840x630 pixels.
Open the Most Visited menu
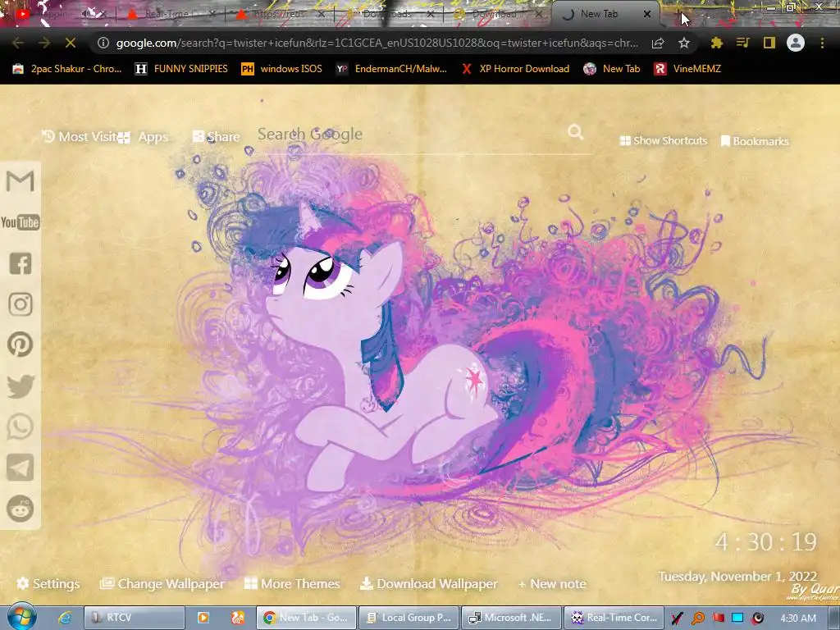(x=80, y=137)
